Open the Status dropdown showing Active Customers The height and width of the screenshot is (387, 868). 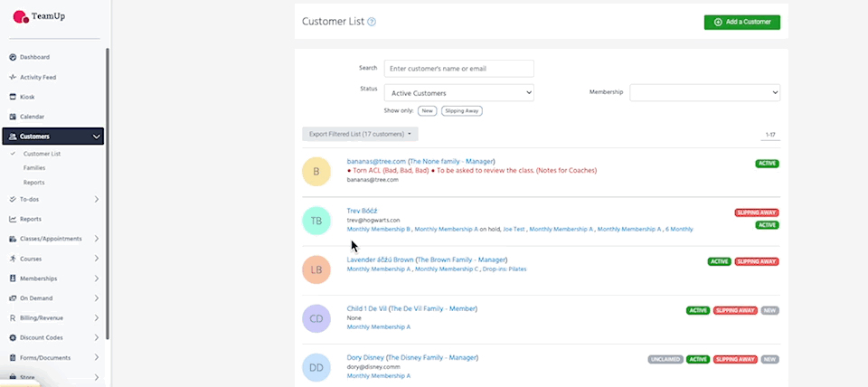click(x=458, y=92)
